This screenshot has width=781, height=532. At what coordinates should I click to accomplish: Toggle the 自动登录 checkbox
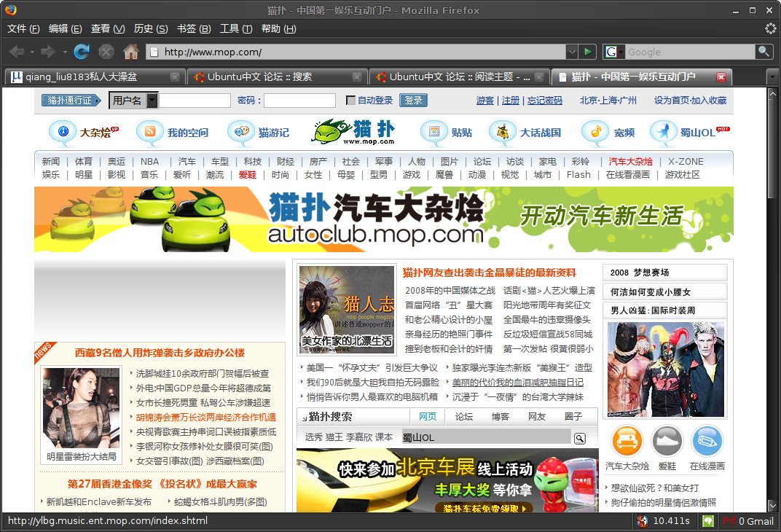coord(350,100)
